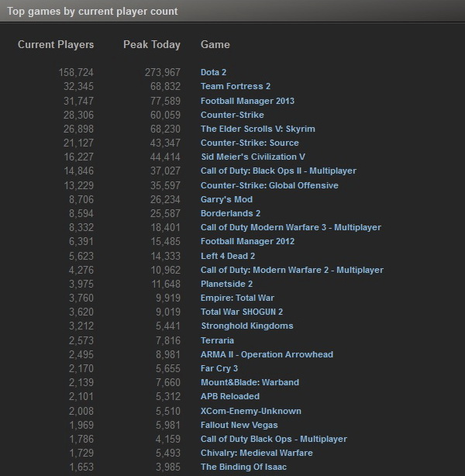Click the Garry's Mod link
The height and width of the screenshot is (476, 465).
coord(226,199)
